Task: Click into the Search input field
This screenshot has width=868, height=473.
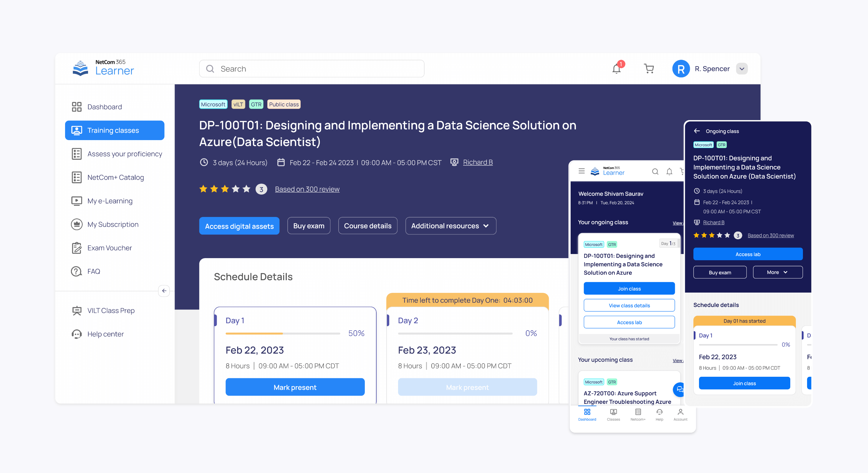Action: pyautogui.click(x=312, y=69)
